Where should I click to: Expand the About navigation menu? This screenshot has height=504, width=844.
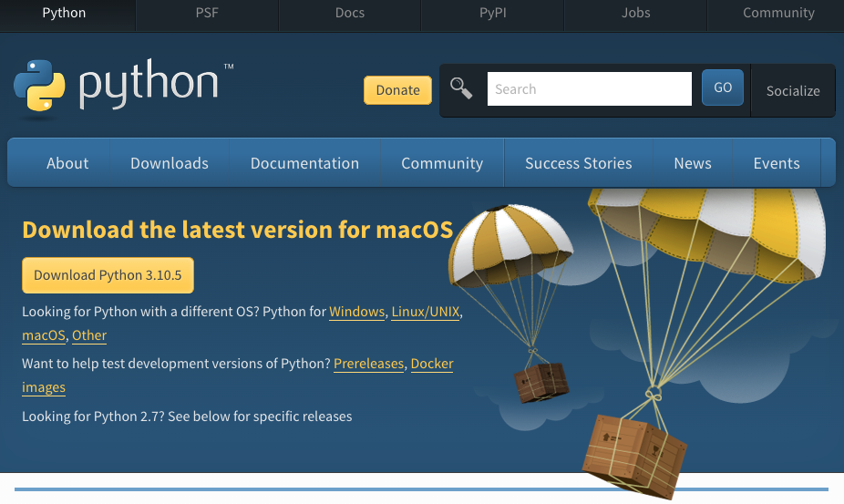[67, 163]
